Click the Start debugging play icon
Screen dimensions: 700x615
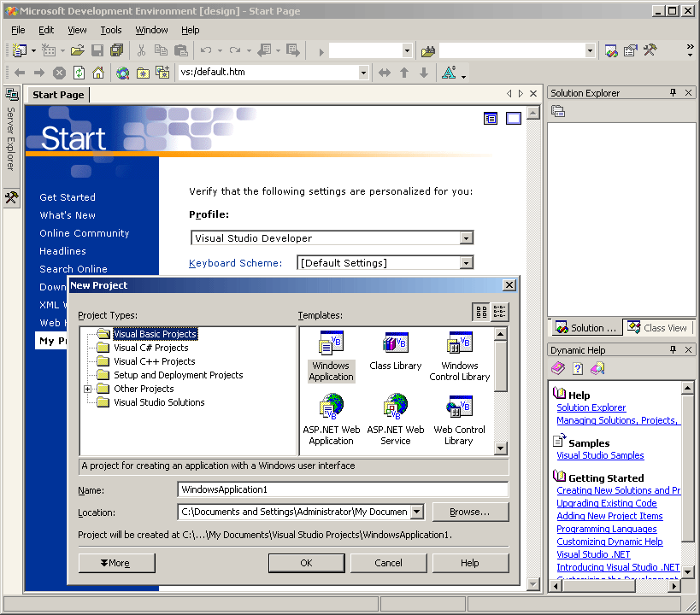point(321,52)
